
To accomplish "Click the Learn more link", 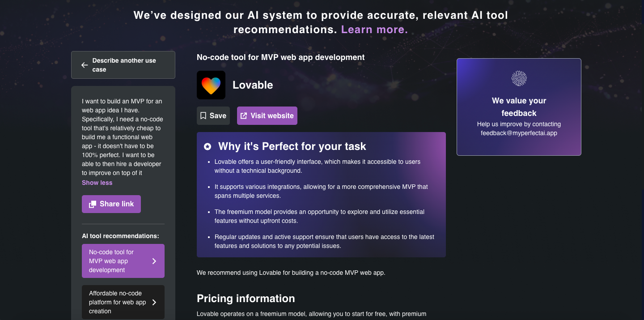I will pos(374,30).
